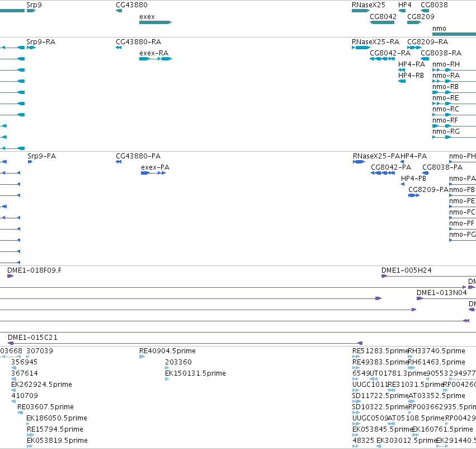Select the nmo-RG transcript label

(x=446, y=132)
